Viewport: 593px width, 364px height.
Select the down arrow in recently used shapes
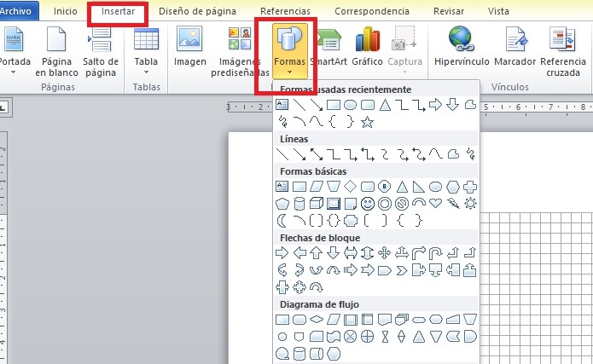[x=453, y=104]
